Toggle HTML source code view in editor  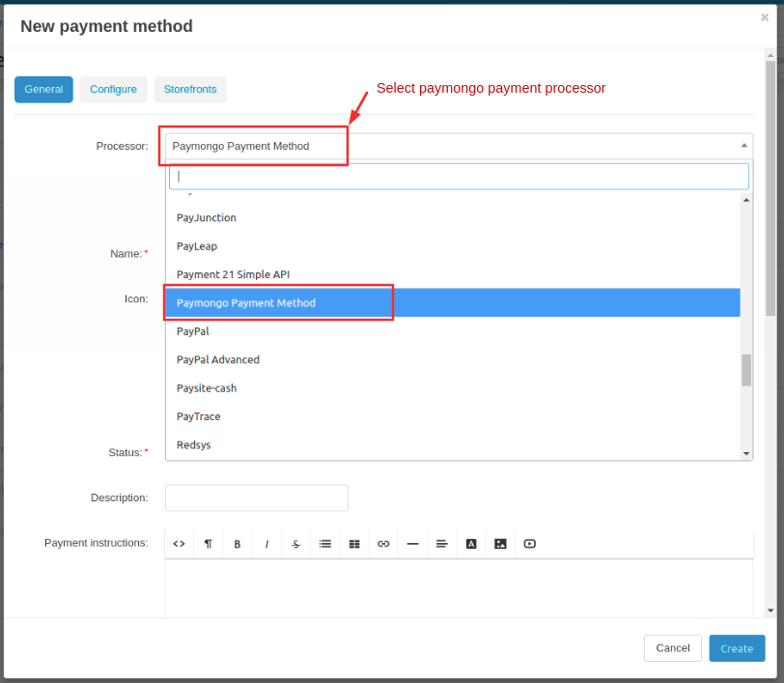click(x=179, y=544)
